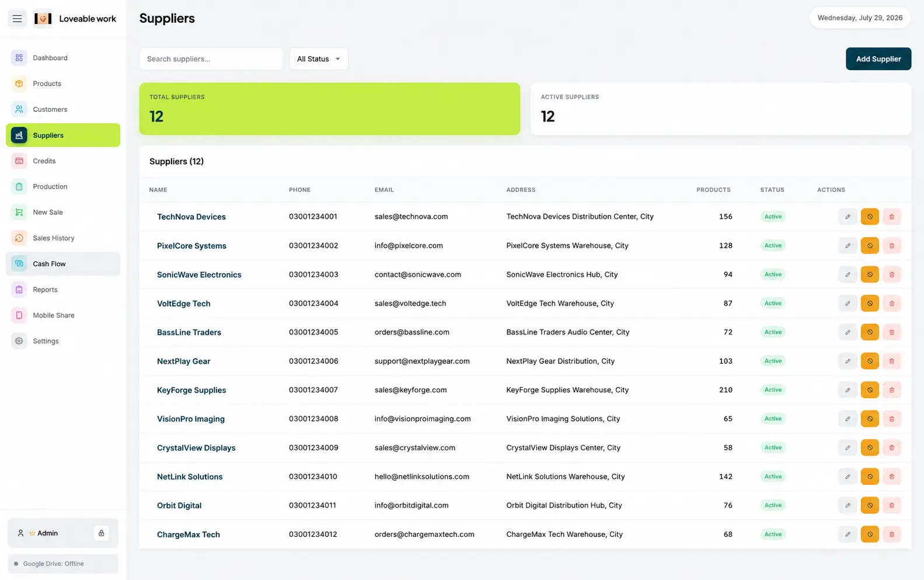
Task: Click the date Wednesday, July 29, 2026
Action: 860,18
